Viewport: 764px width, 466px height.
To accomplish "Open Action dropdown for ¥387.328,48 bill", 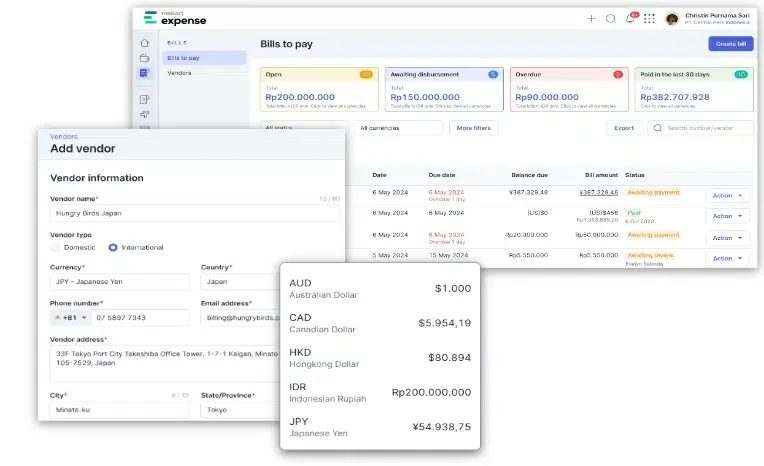I will [x=727, y=195].
